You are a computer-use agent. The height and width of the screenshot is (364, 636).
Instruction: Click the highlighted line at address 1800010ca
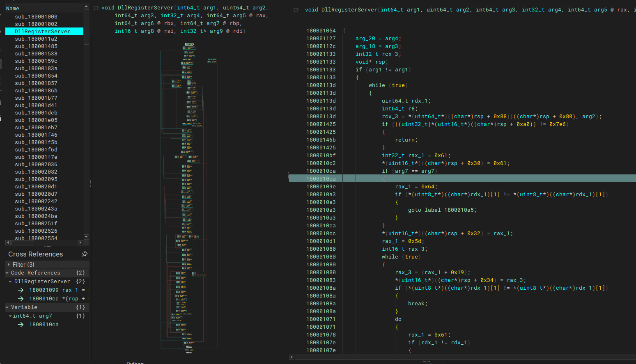[x=462, y=179]
